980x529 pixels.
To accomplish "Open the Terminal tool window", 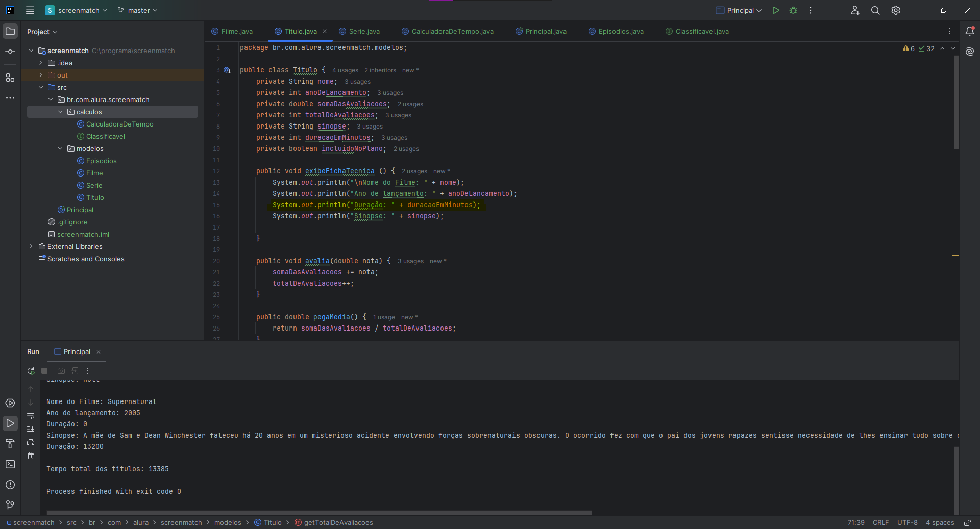I will coord(10,464).
